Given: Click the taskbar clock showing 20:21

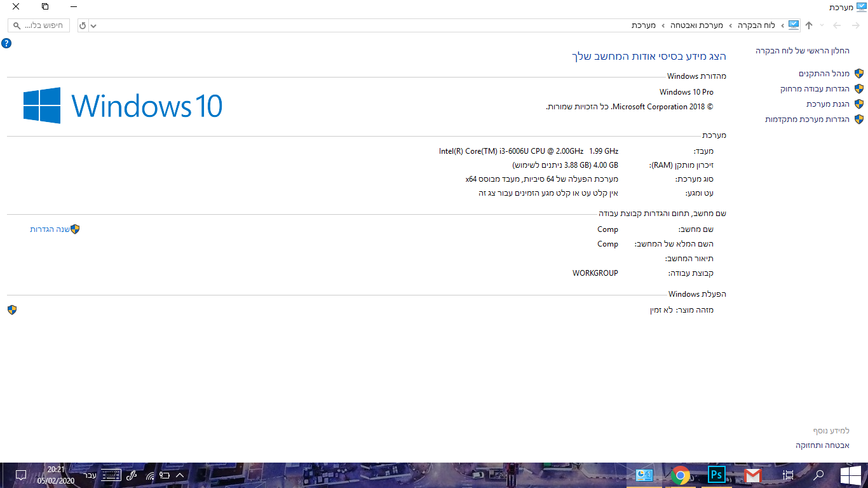Looking at the screenshot, I should (x=56, y=475).
